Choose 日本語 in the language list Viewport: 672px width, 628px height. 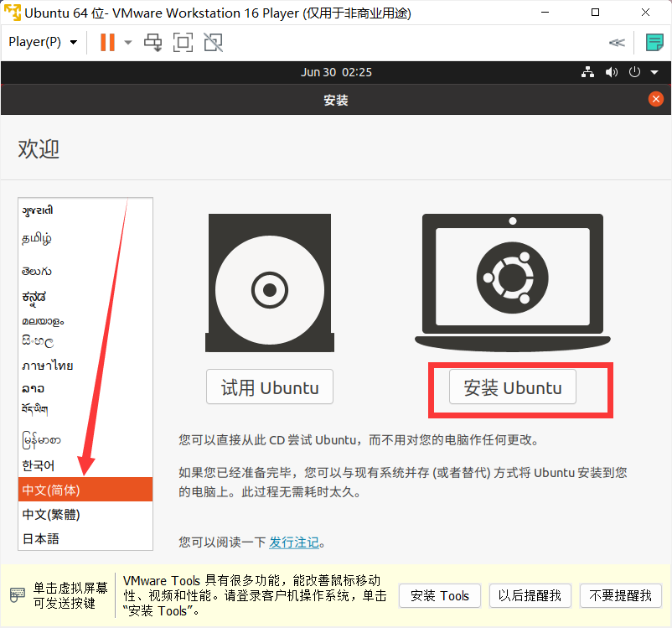pyautogui.click(x=41, y=538)
